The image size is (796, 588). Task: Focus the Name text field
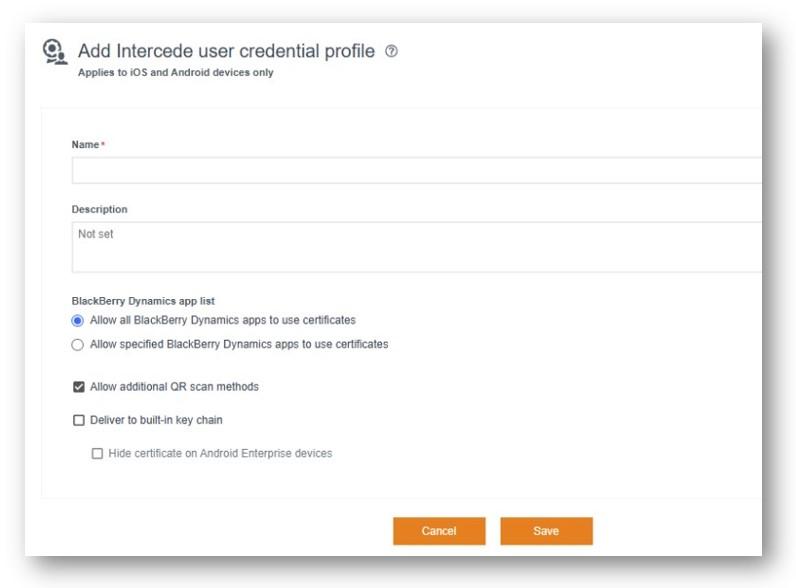click(416, 170)
